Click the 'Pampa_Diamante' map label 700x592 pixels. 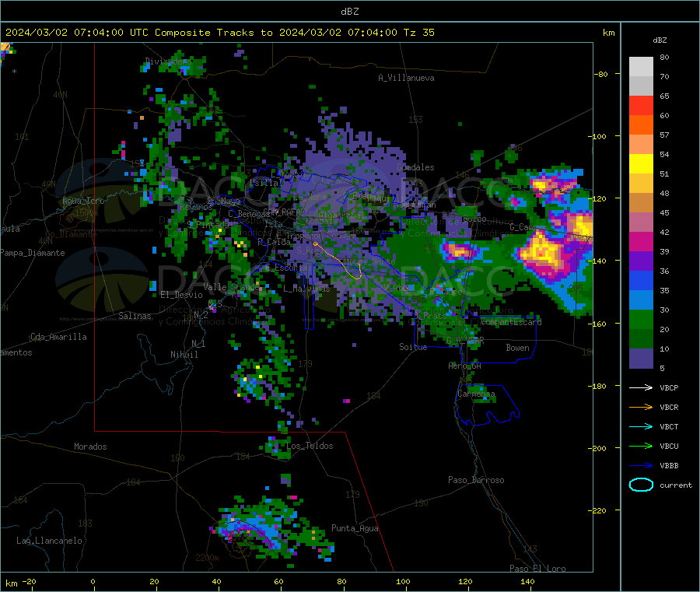point(32,253)
